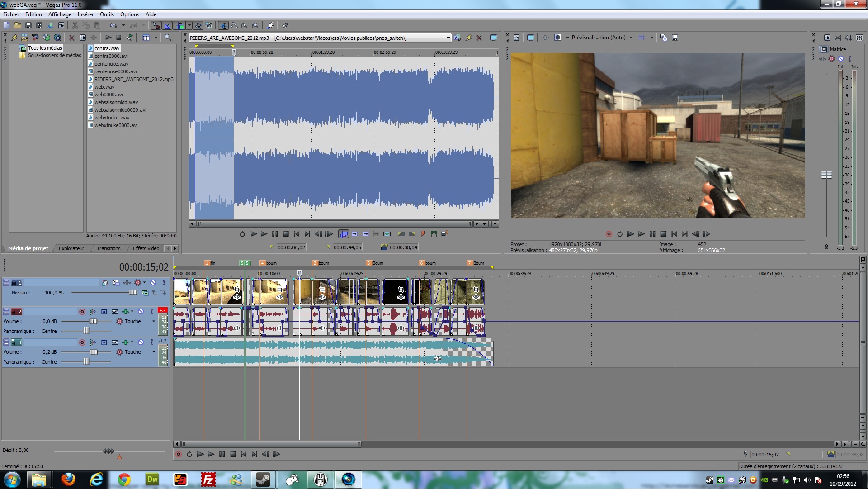Select contra0000.avi in media list

coord(111,56)
